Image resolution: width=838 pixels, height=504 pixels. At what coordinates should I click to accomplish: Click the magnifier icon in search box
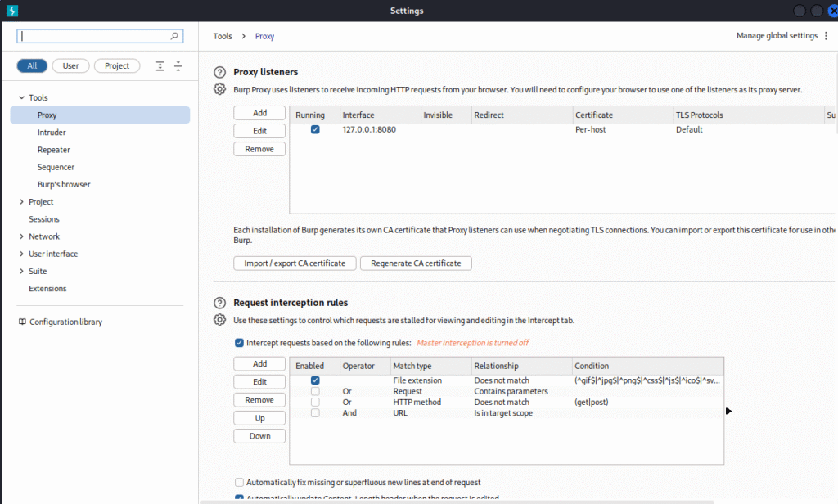(x=174, y=36)
